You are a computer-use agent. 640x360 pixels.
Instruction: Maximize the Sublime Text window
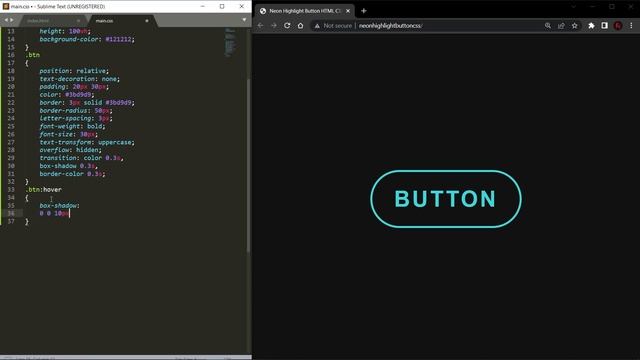[x=222, y=7]
